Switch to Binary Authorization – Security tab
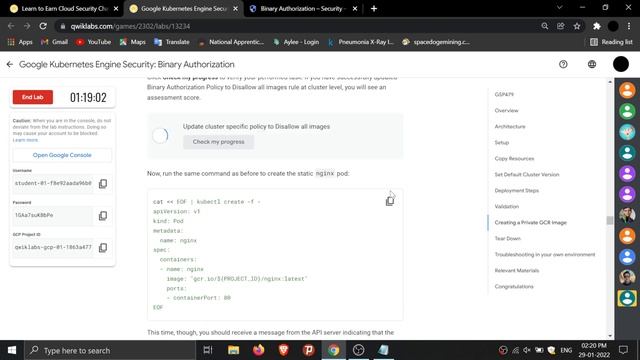This screenshot has height=360, width=640. (x=301, y=9)
